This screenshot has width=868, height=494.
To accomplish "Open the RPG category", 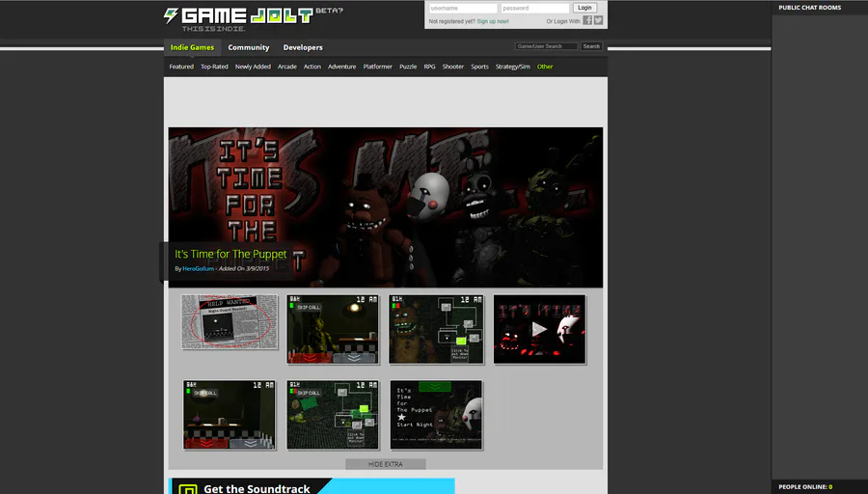I will point(429,67).
